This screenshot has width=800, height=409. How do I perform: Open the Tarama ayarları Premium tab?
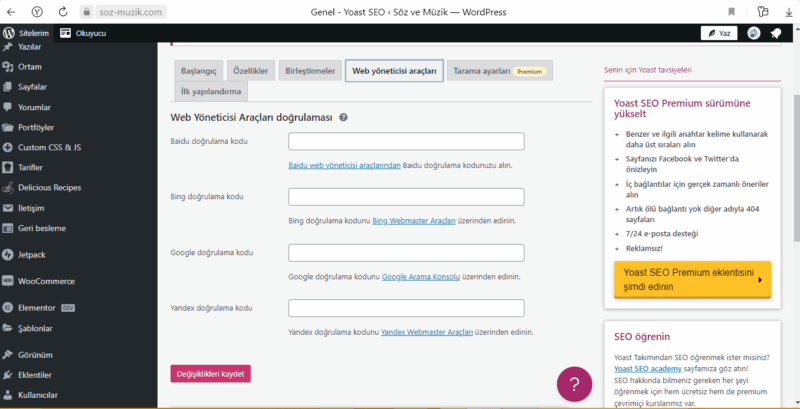(x=498, y=72)
